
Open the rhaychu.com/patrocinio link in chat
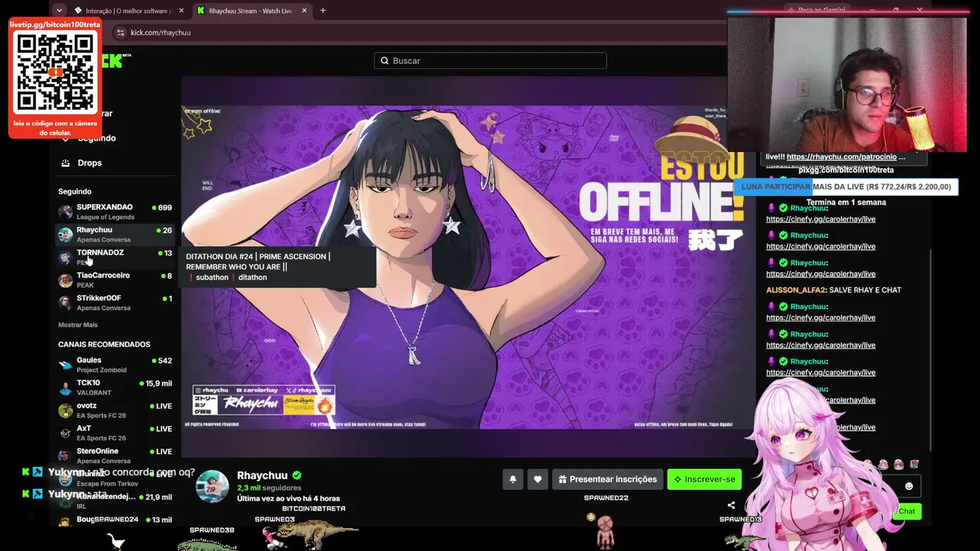[x=846, y=157]
